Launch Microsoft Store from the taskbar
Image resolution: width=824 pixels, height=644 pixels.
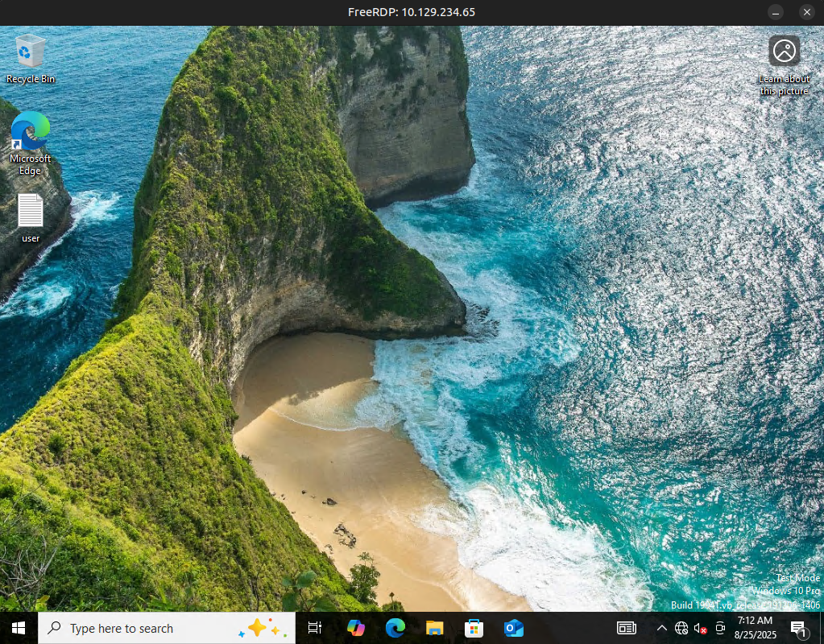click(474, 628)
